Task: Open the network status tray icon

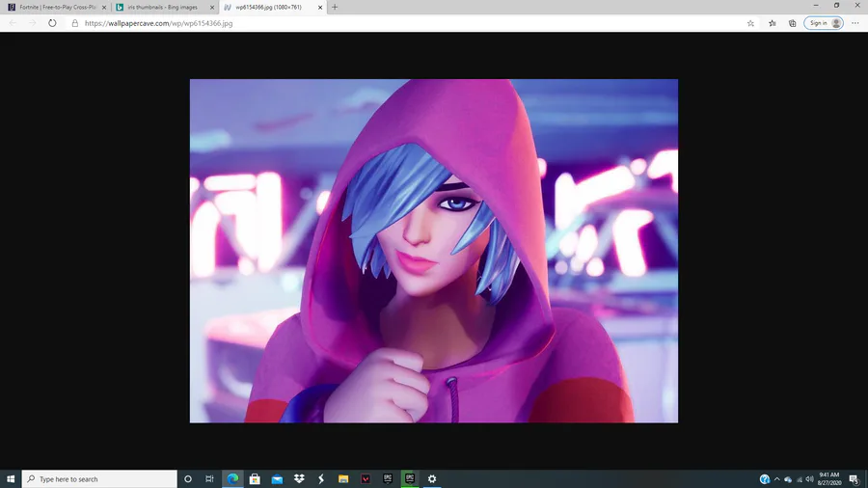Action: click(800, 479)
